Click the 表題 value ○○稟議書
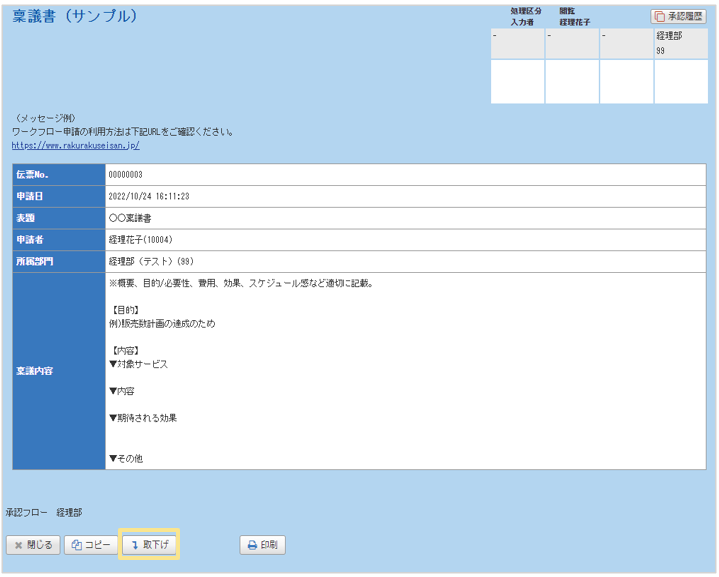719x577 pixels. [130, 218]
